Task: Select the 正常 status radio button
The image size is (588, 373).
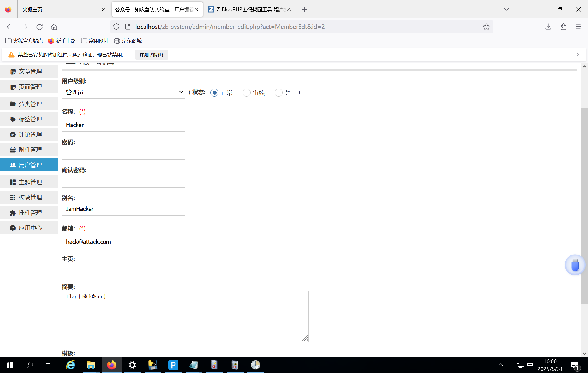Action: 215,93
